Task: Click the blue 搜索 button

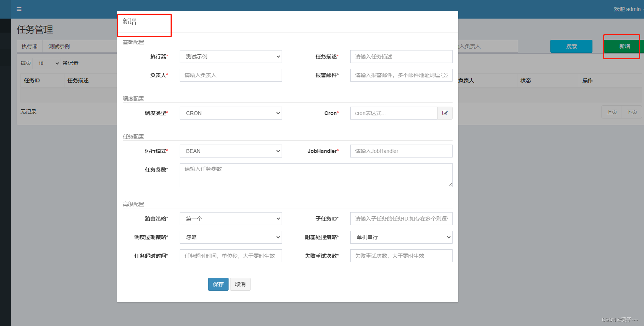Action: [x=571, y=46]
